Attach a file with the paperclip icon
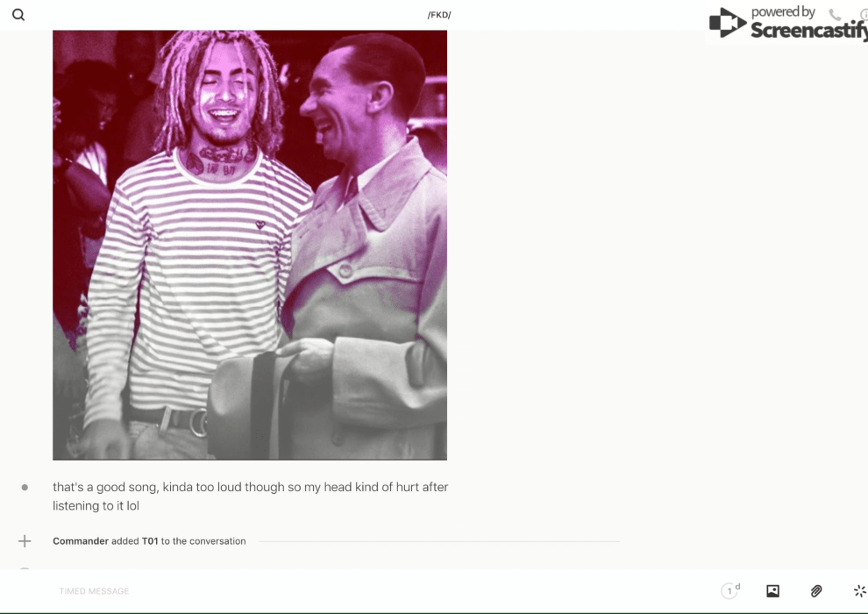This screenshot has width=868, height=614. 816,591
